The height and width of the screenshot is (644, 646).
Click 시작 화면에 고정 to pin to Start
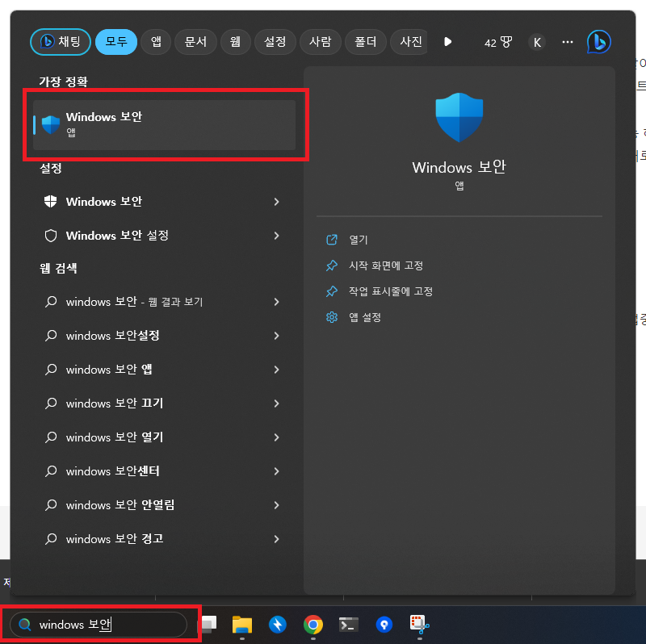pos(386,266)
